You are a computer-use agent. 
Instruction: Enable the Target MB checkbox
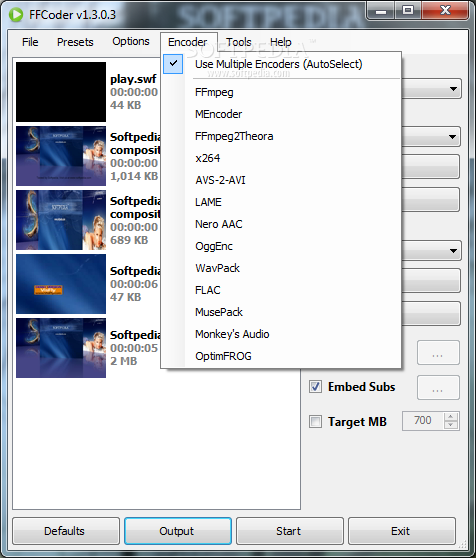[316, 422]
